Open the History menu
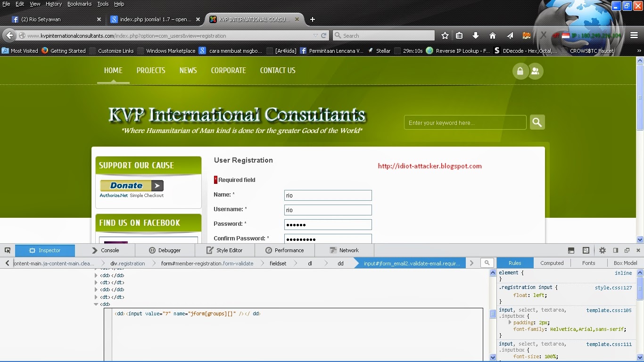The height and width of the screenshot is (362, 644). point(54,4)
